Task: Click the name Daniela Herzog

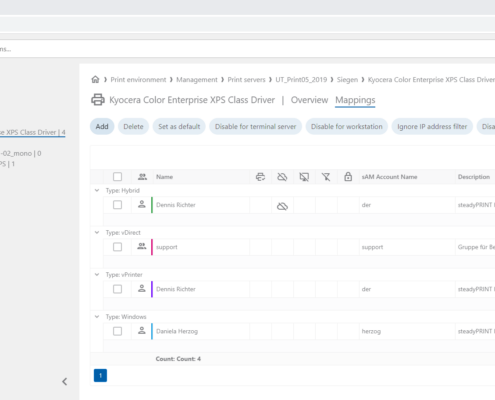Action: pyautogui.click(x=177, y=331)
